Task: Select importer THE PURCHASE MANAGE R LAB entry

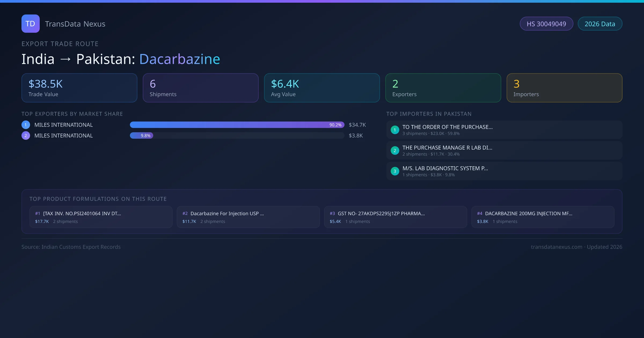Action: 504,150
